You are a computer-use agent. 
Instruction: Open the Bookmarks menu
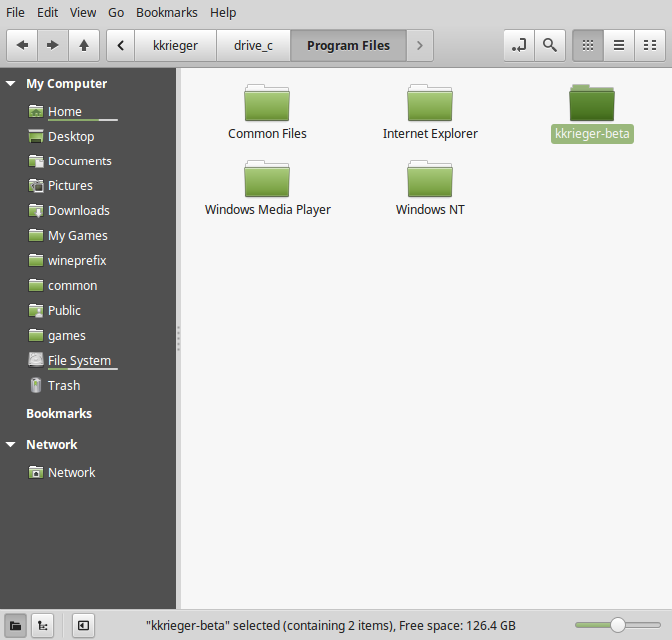[x=167, y=12]
